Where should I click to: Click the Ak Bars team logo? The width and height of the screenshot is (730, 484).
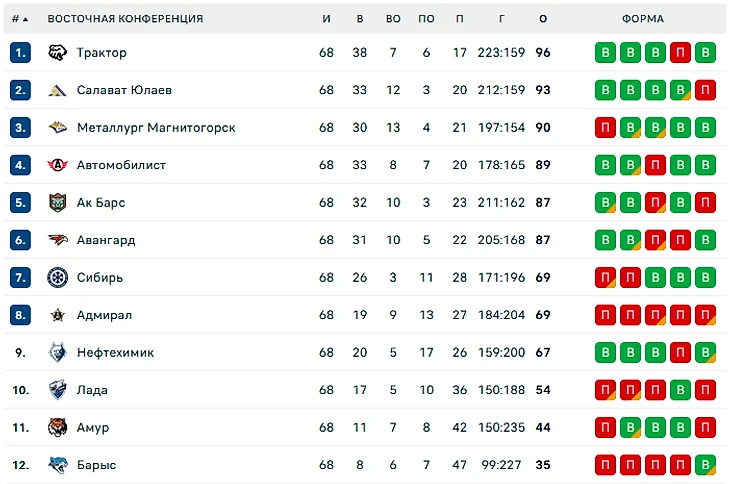[x=57, y=203]
